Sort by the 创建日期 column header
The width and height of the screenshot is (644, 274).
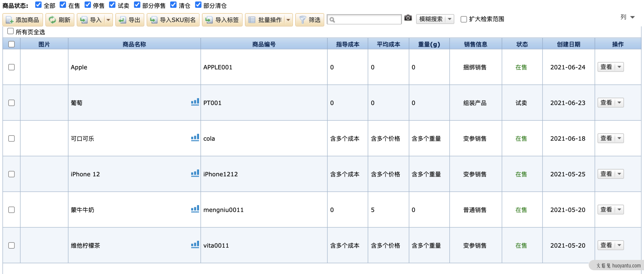coord(569,44)
